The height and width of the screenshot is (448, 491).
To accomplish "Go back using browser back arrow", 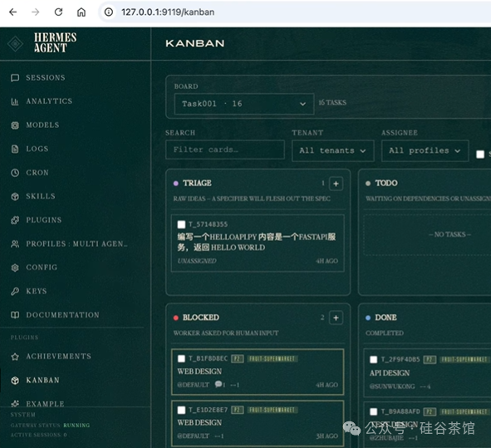I will pos(12,12).
